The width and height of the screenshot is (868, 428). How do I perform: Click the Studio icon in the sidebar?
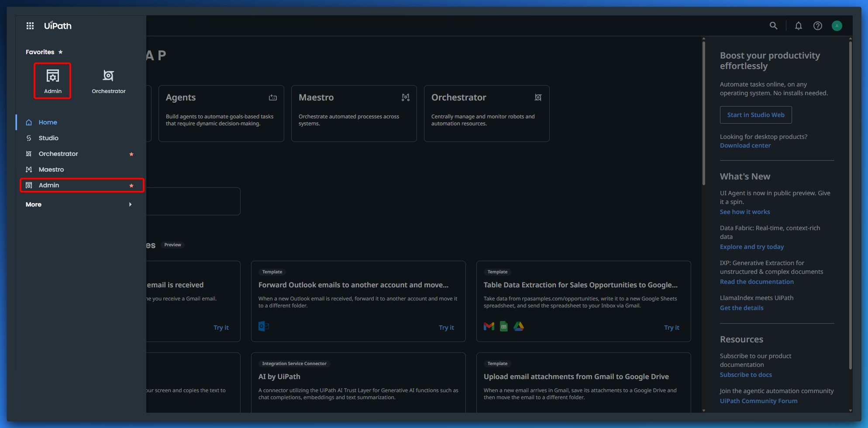coord(29,138)
